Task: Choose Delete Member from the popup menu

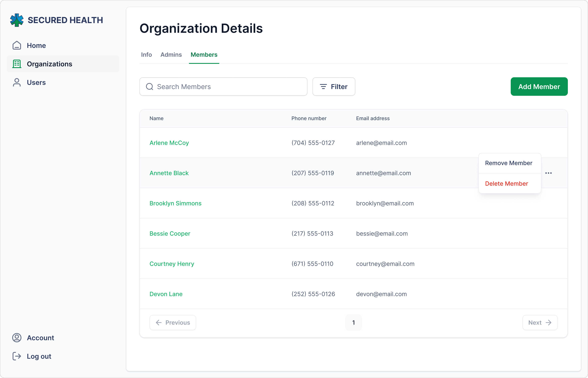Action: [x=506, y=184]
